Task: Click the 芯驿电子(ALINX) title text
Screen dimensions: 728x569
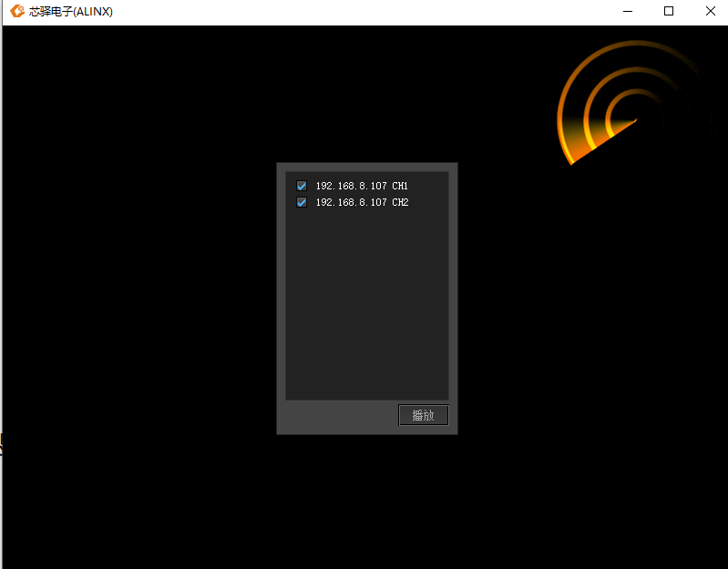Action: click(x=70, y=12)
